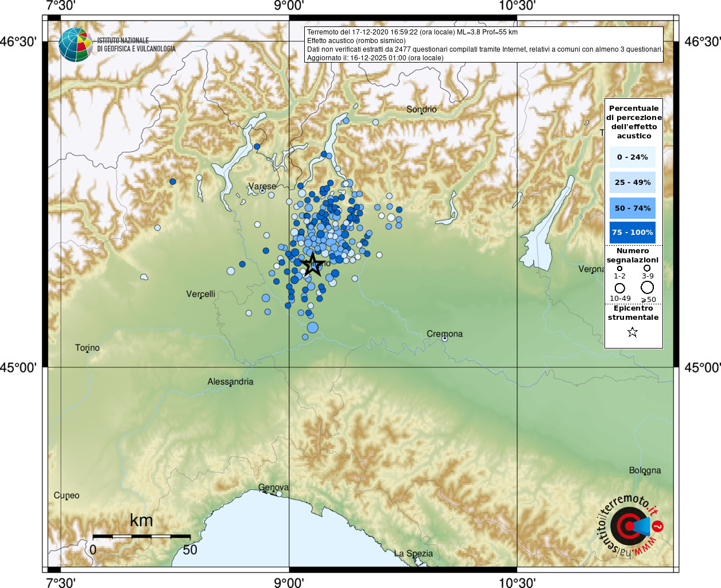Select the 25 - 49% color swatch
The image size is (721, 588).
click(x=633, y=183)
